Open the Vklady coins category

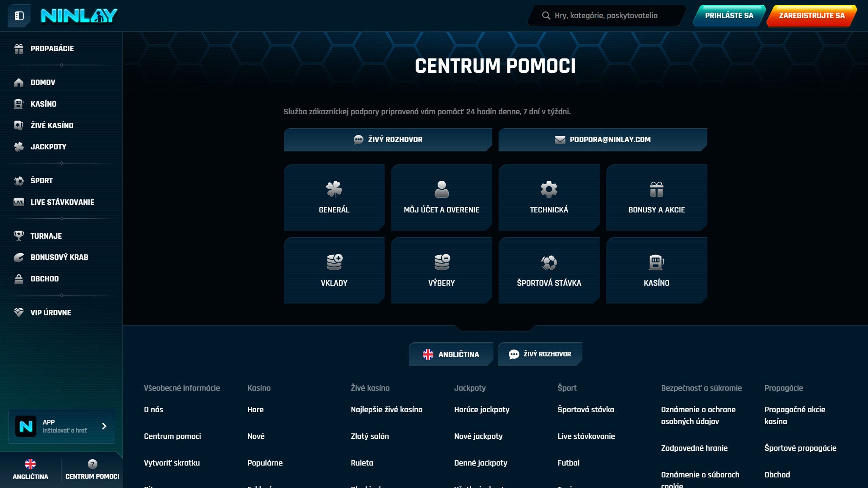(x=334, y=270)
